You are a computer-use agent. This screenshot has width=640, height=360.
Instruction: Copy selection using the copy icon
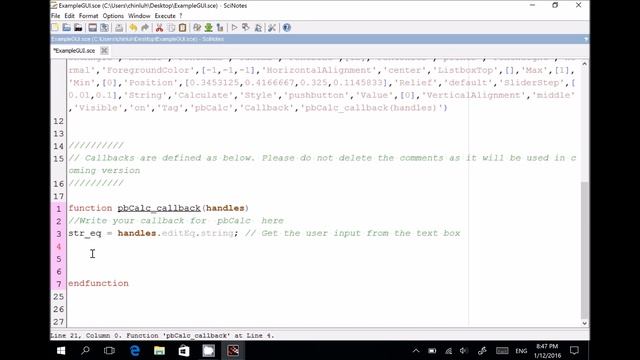171,28
